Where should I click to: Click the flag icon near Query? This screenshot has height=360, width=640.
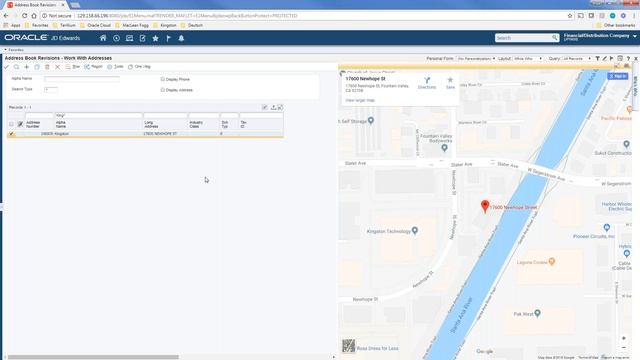pyautogui.click(x=611, y=59)
